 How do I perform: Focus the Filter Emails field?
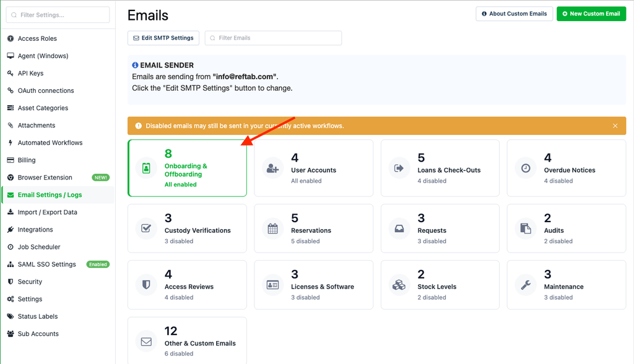[273, 38]
